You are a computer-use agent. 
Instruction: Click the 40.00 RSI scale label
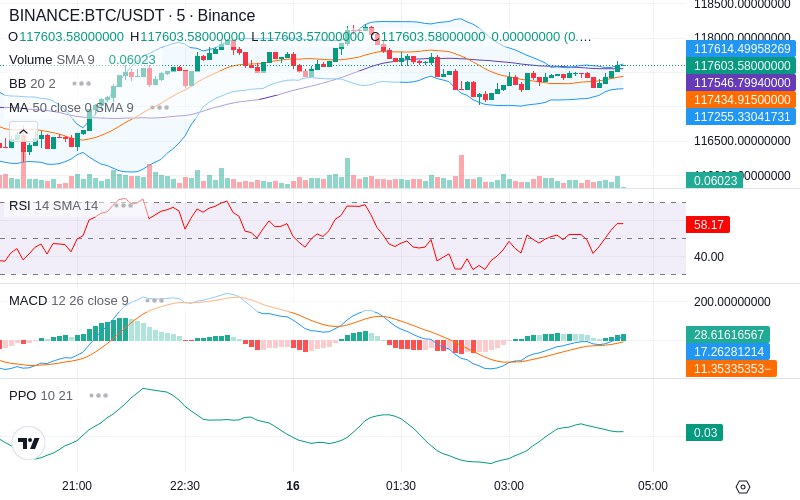tap(709, 257)
